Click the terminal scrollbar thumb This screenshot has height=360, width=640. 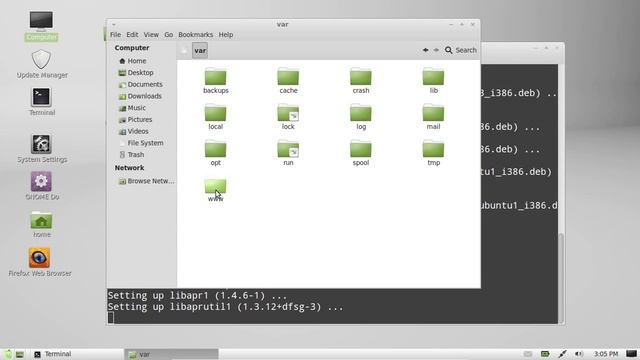point(561,278)
